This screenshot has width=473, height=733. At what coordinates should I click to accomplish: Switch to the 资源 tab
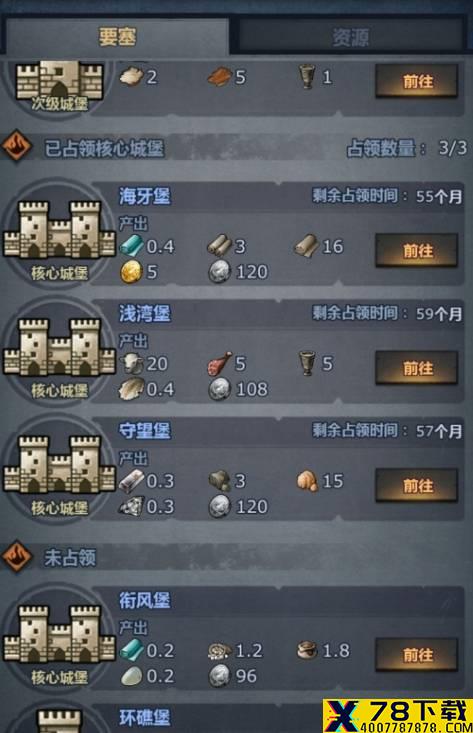pyautogui.click(x=351, y=37)
